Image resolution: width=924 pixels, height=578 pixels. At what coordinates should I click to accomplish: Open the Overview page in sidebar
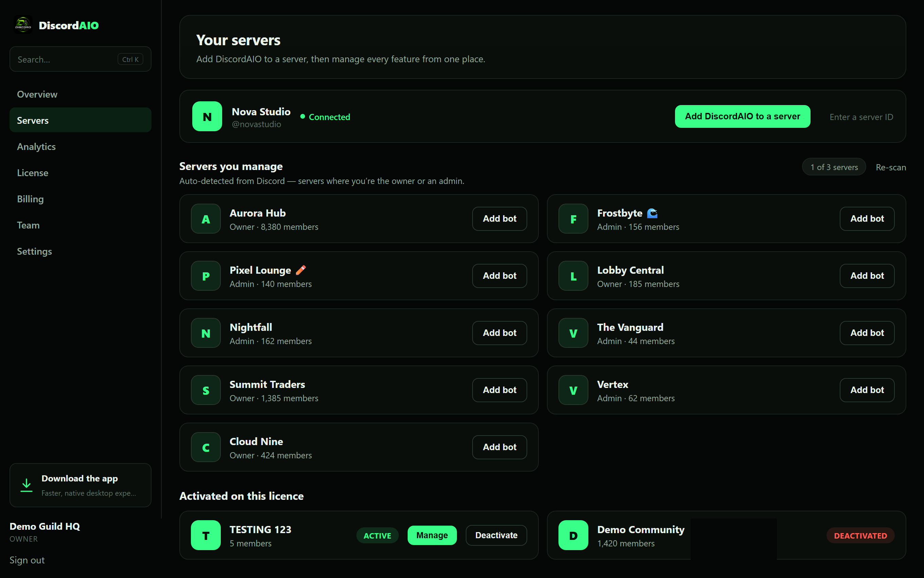tap(80, 94)
